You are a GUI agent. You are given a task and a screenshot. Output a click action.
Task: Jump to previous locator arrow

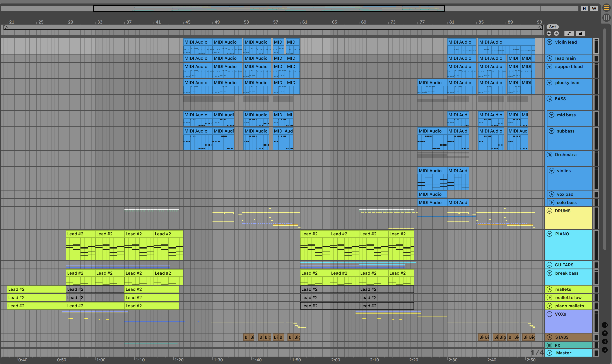click(x=549, y=33)
